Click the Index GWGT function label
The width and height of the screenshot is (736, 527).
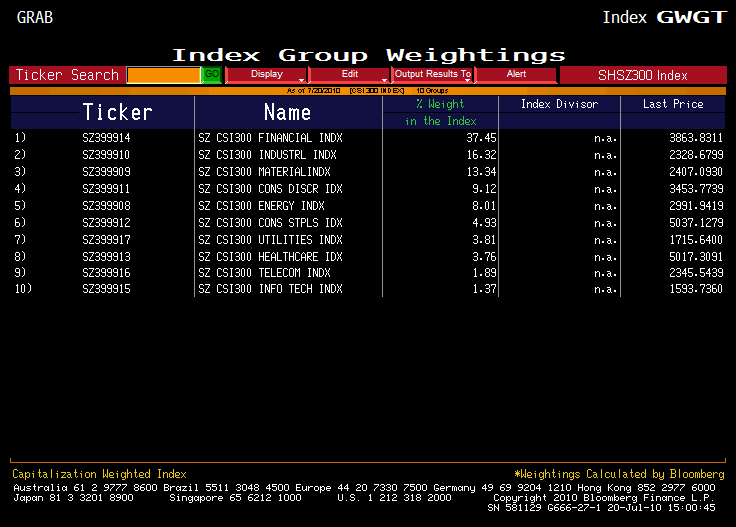click(x=664, y=17)
